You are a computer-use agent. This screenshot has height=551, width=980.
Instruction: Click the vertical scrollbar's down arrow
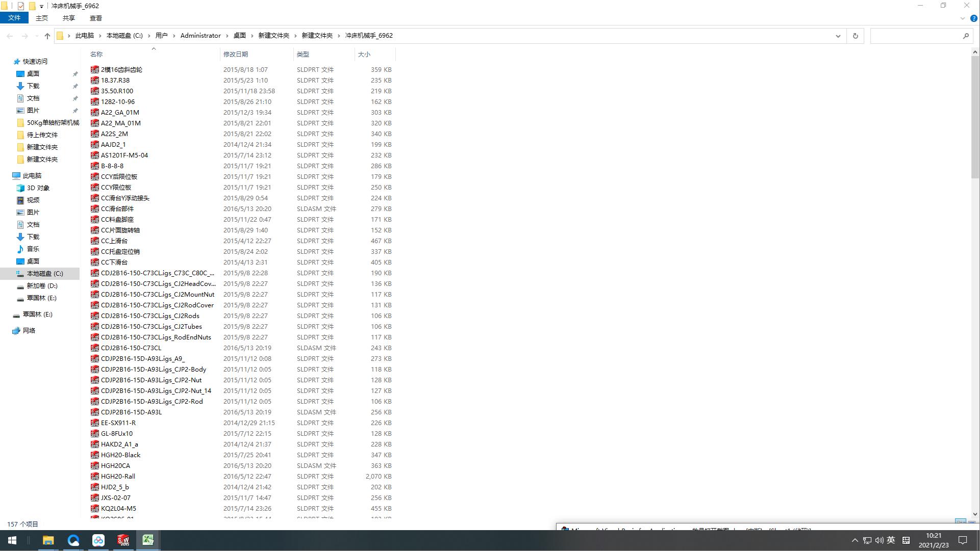pyautogui.click(x=975, y=514)
